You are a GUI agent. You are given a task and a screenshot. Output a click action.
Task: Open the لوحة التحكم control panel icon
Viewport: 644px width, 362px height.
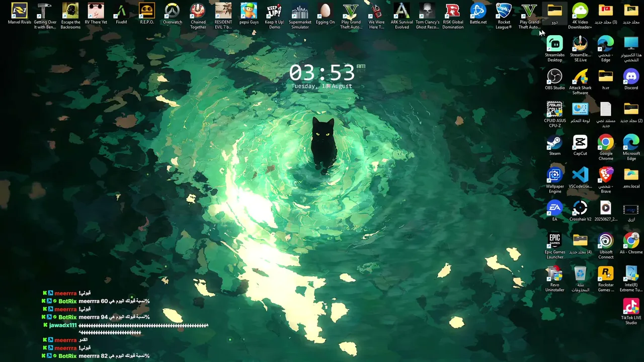click(580, 112)
